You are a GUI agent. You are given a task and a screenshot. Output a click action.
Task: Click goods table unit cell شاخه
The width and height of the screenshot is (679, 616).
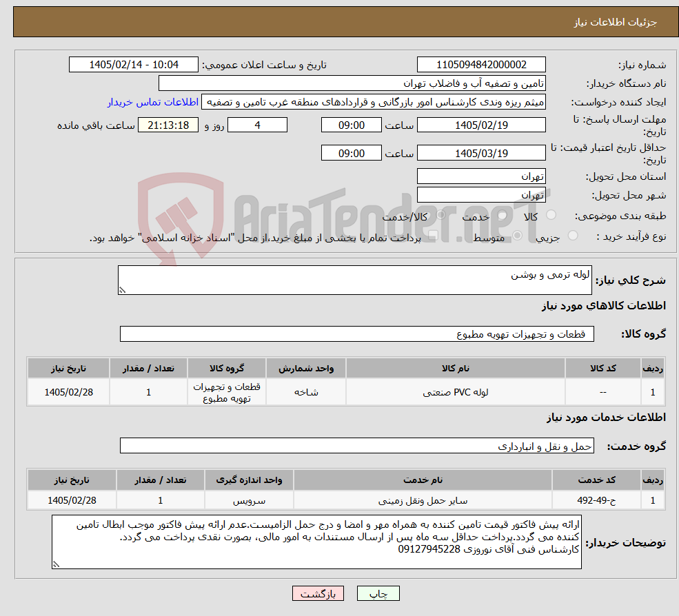(306, 392)
